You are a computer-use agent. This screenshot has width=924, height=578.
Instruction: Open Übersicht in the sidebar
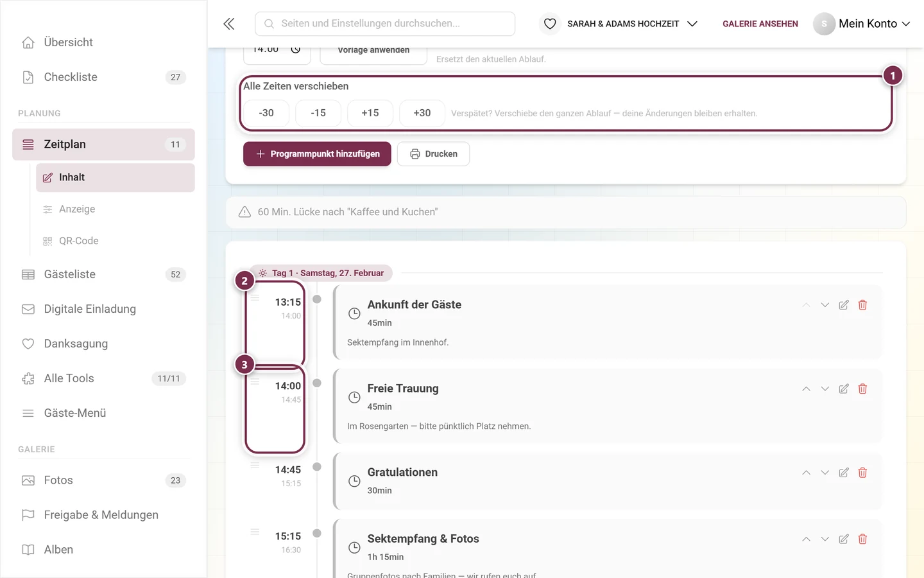coord(103,42)
